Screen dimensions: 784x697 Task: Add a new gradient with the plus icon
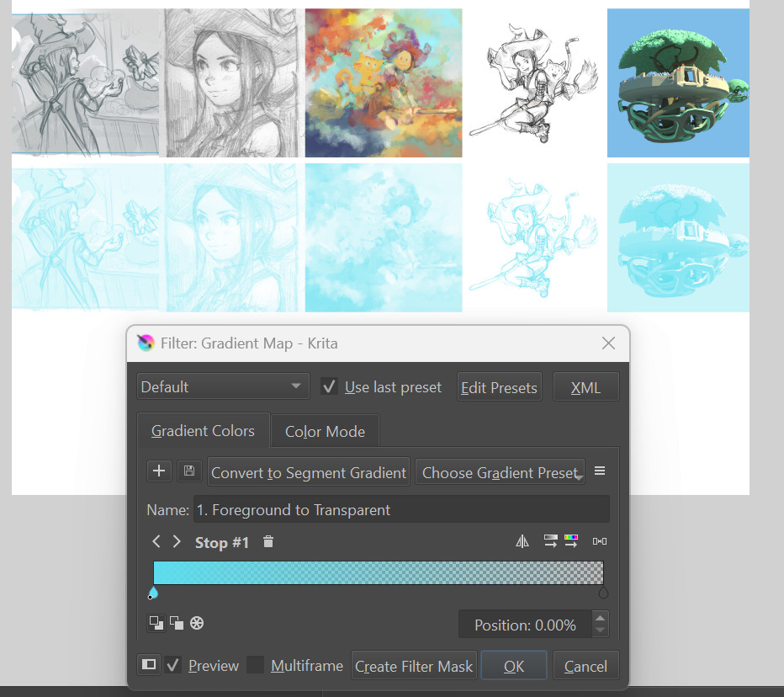pyautogui.click(x=159, y=471)
